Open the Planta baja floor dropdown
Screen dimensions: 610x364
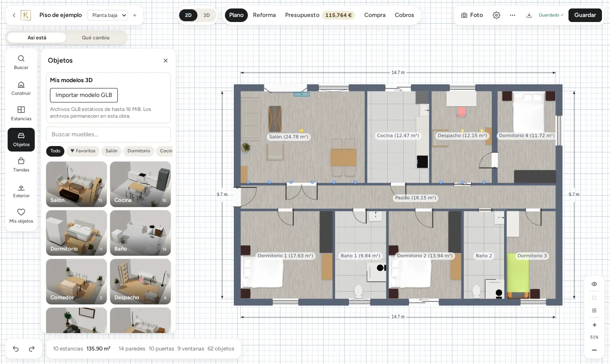click(108, 15)
